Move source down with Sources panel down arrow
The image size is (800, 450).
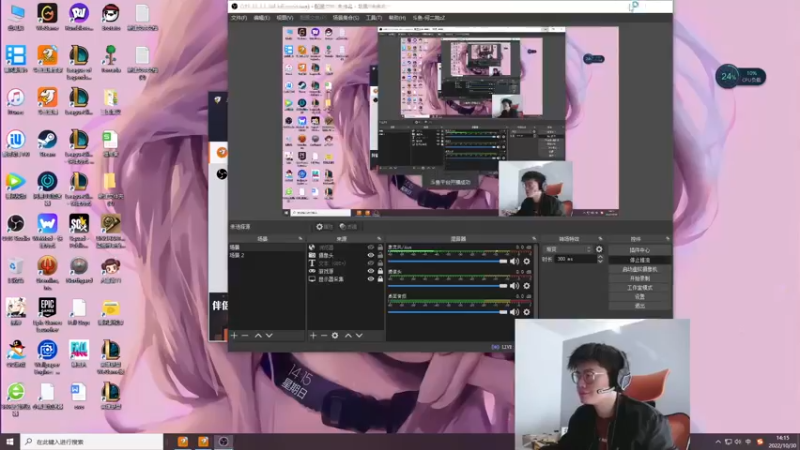pyautogui.click(x=359, y=335)
